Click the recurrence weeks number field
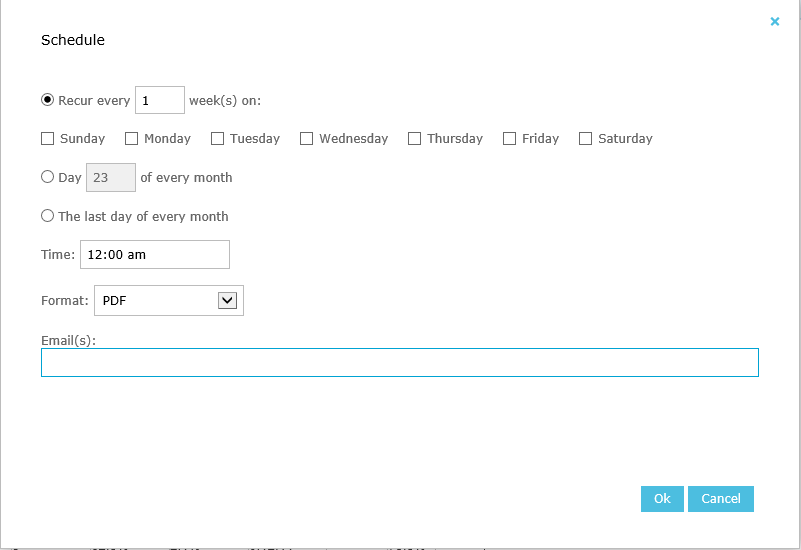The image size is (801, 550). [x=159, y=100]
